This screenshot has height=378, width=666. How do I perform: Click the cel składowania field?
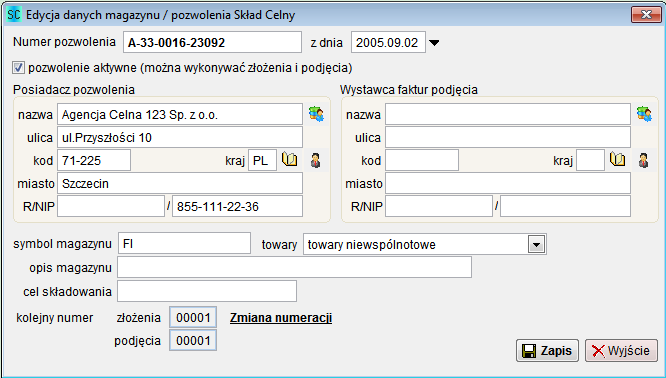[x=207, y=291]
